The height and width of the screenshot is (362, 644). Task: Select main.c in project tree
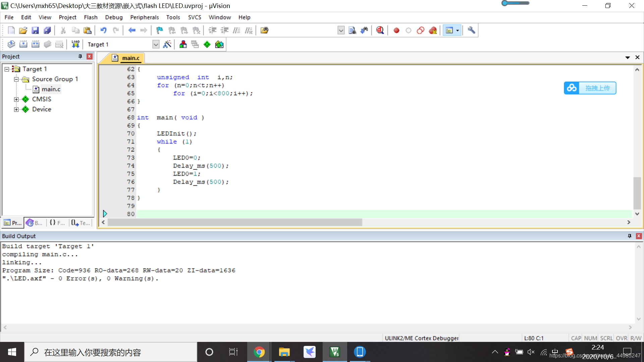[x=51, y=89]
